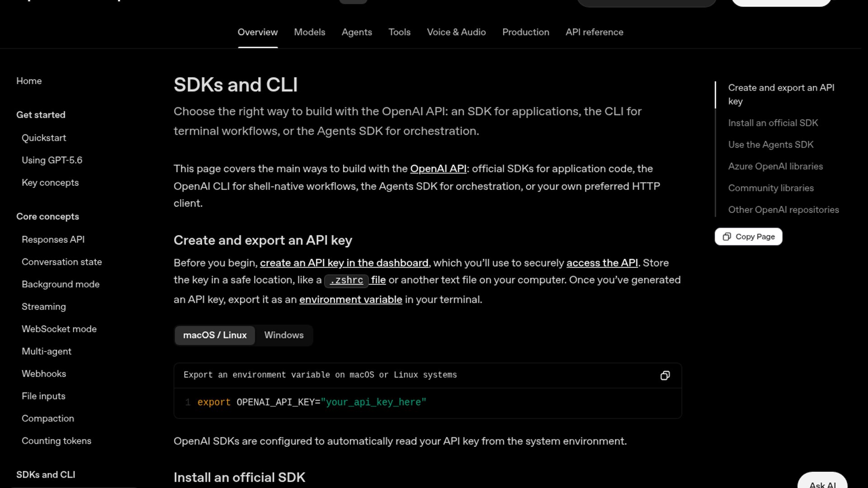
Task: Open the Streaming sidebar page
Action: click(x=44, y=307)
